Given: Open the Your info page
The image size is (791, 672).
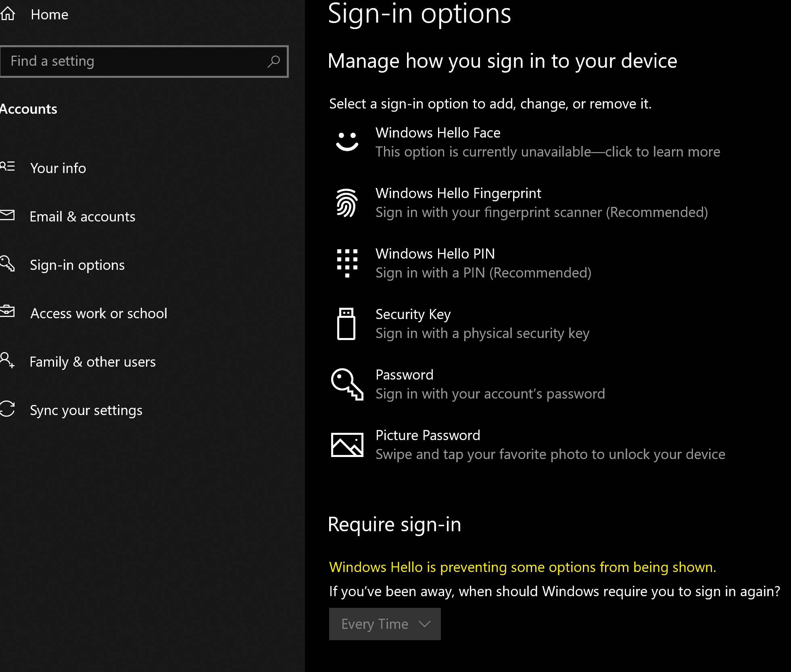Looking at the screenshot, I should [58, 168].
